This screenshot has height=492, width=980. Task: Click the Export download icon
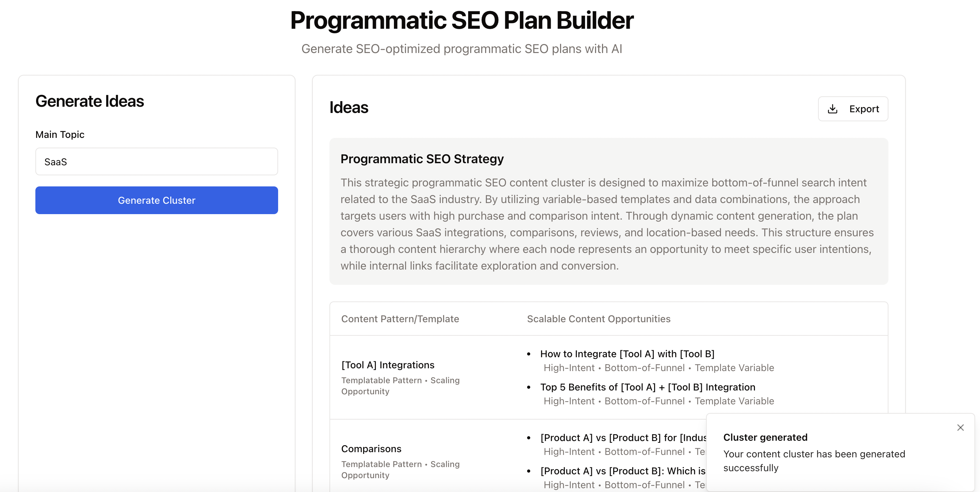tap(832, 109)
